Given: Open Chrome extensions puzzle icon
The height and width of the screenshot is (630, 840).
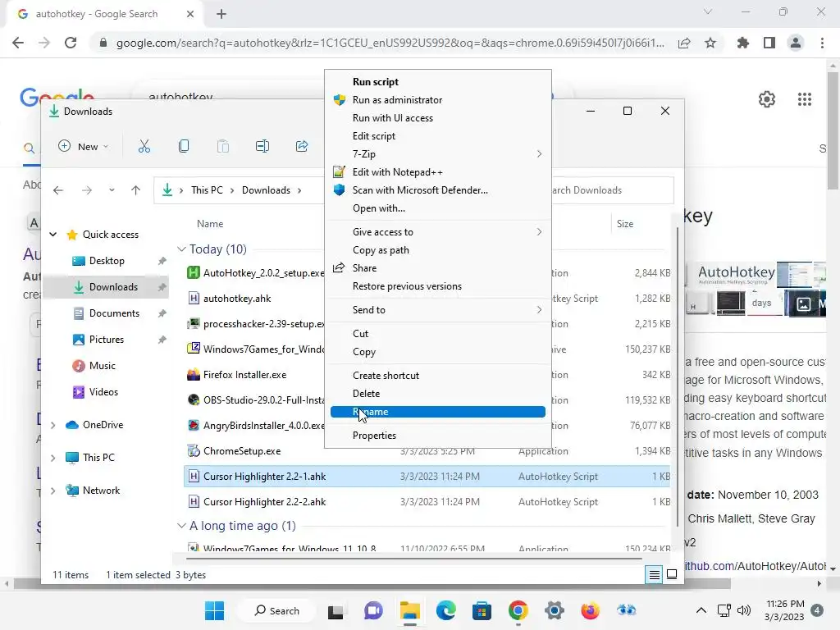Looking at the screenshot, I should 743,43.
